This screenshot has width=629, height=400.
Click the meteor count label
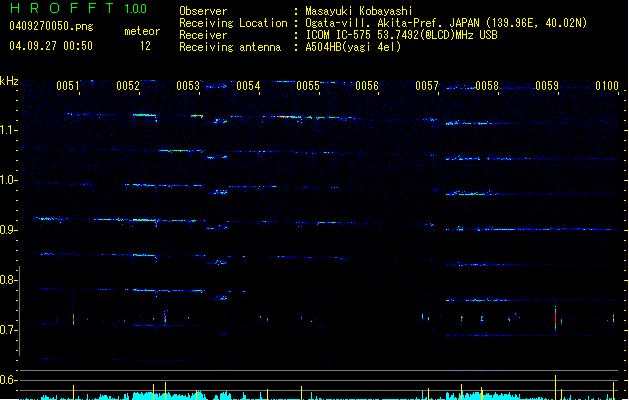(x=142, y=31)
